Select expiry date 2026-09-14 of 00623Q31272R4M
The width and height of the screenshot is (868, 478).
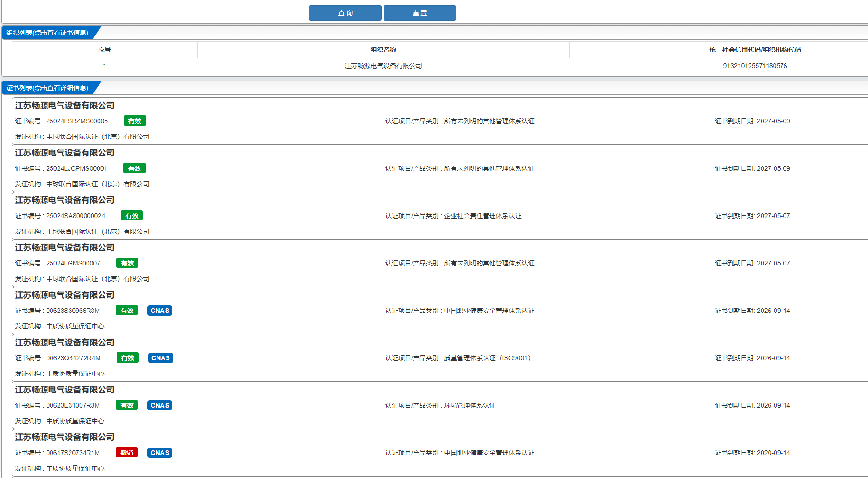pos(773,358)
